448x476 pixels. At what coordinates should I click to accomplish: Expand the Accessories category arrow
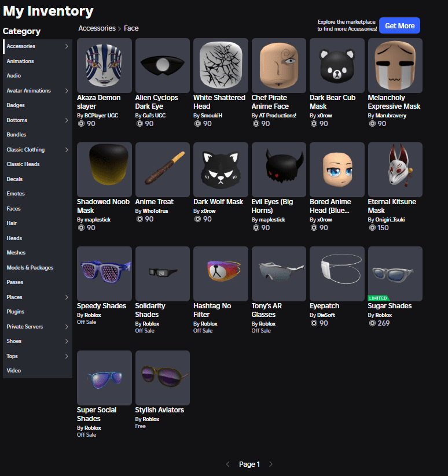tap(67, 46)
